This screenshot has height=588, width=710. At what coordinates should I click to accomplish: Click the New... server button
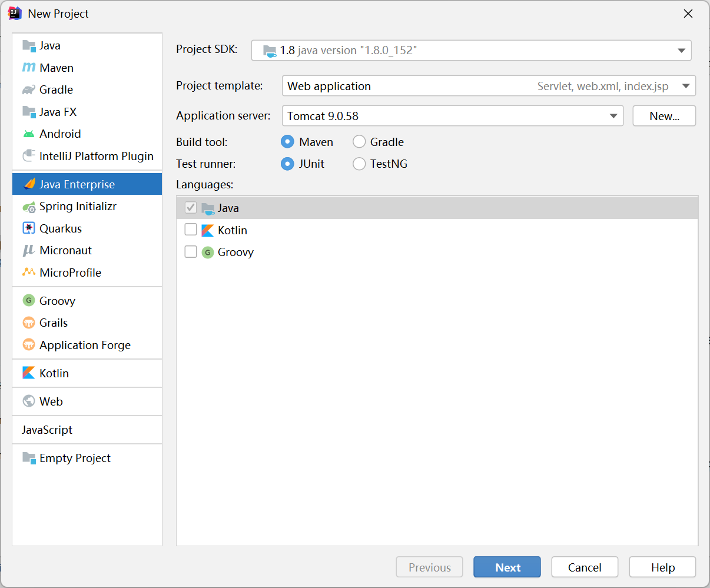tap(664, 116)
